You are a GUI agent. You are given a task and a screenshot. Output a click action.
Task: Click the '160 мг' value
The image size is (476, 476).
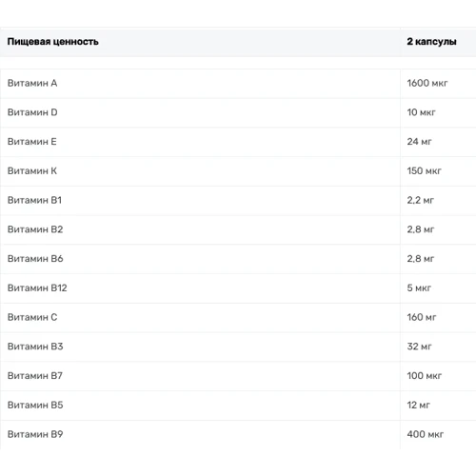pos(422,317)
